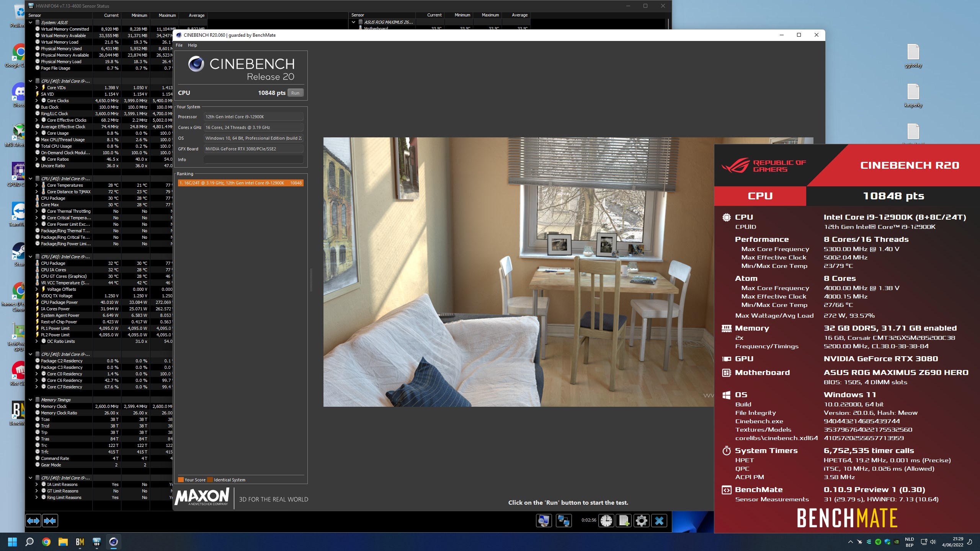Open HWiNFO sensor settings gear
This screenshot has height=551, width=980.
[642, 520]
